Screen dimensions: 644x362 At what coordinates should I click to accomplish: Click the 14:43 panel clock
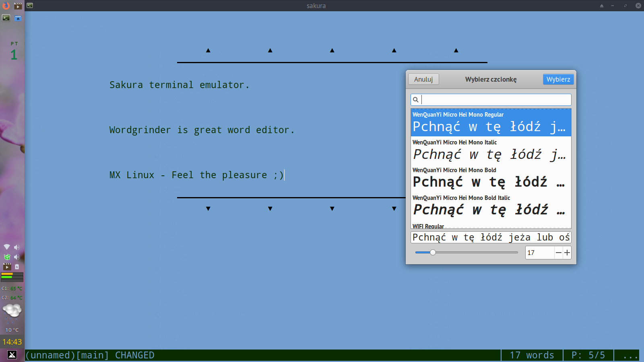[12, 342]
